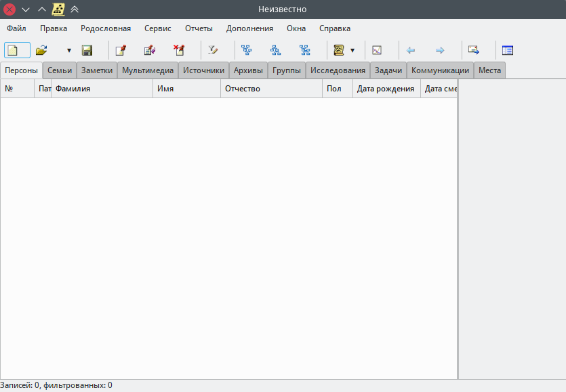This screenshot has height=392, width=566.
Task: Sort by the № column header
Action: click(18, 89)
